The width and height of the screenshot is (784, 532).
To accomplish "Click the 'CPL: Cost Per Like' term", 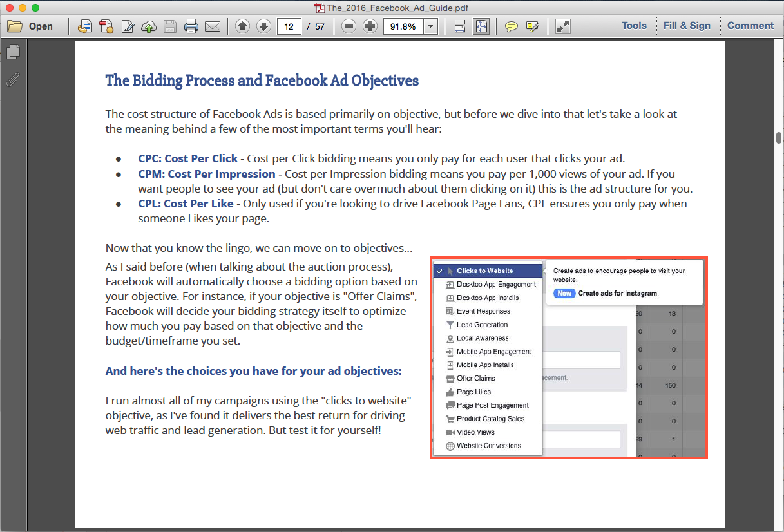I will (x=186, y=204).
